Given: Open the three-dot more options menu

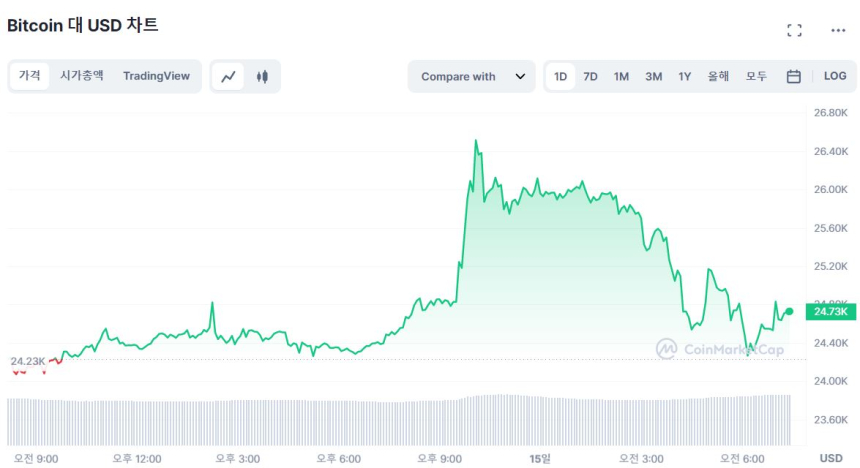Looking at the screenshot, I should pos(838,30).
